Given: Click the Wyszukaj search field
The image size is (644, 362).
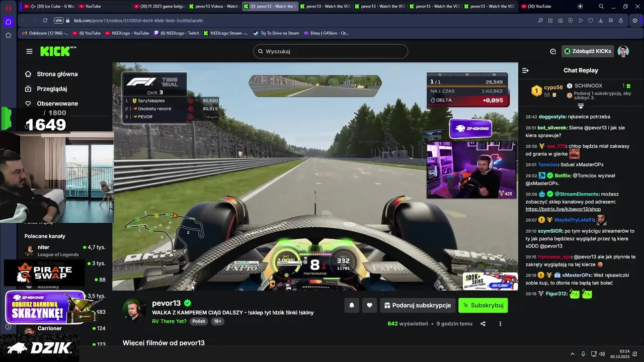Looking at the screenshot, I should pyautogui.click(x=331, y=51).
